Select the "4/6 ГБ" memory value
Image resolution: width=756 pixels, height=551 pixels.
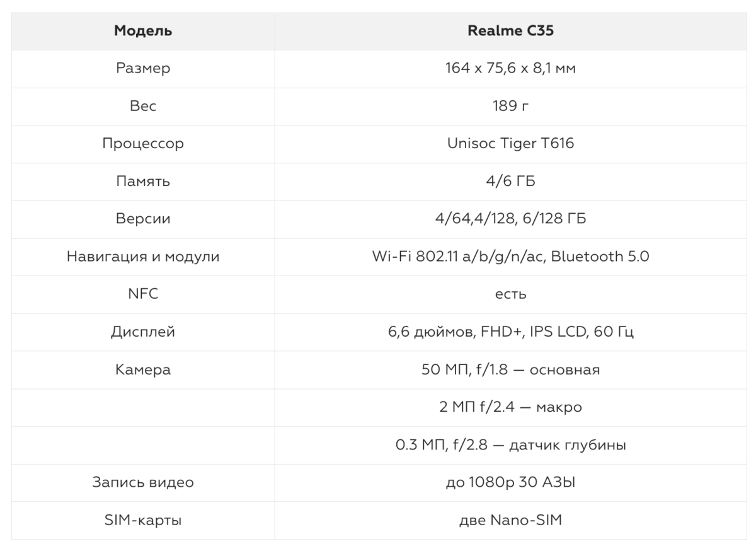(x=510, y=182)
